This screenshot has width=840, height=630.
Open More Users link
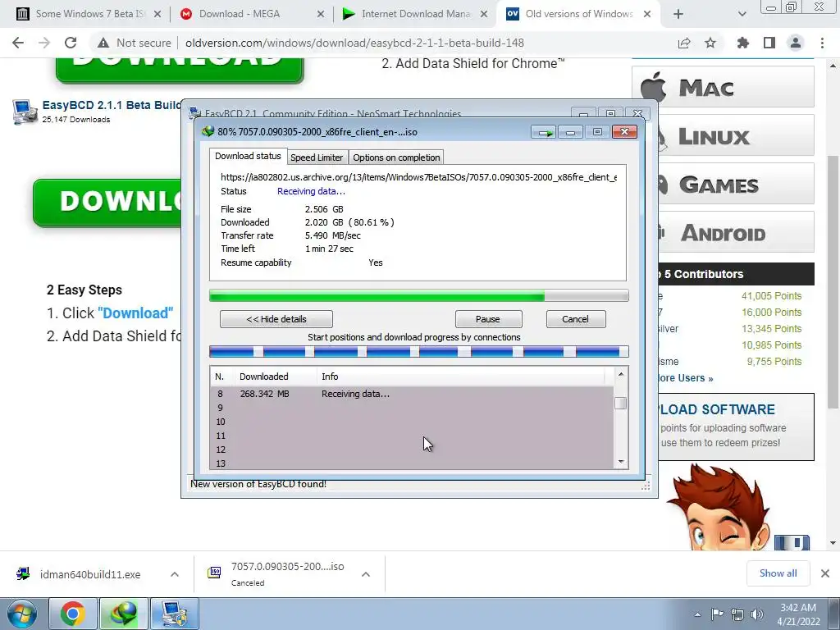click(686, 378)
